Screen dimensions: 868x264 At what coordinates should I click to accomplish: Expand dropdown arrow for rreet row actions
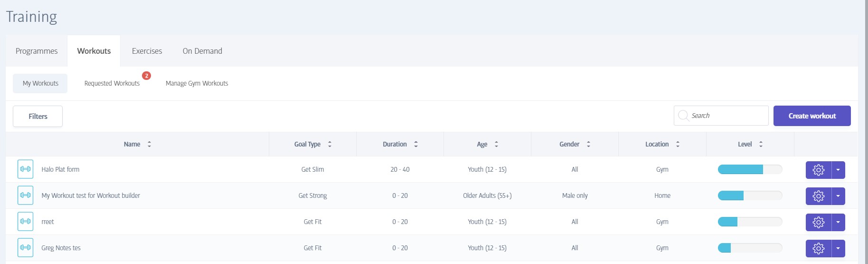pyautogui.click(x=839, y=222)
